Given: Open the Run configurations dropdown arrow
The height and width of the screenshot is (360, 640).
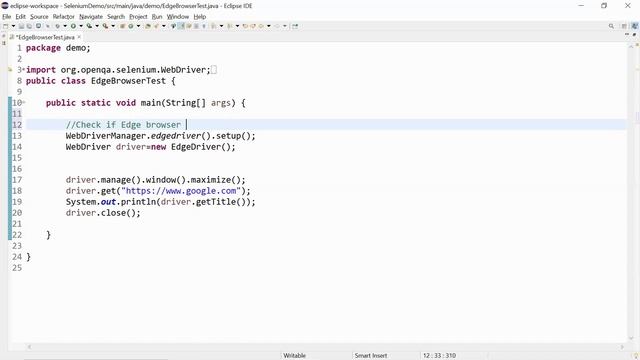Looking at the screenshot, I should (81, 26).
